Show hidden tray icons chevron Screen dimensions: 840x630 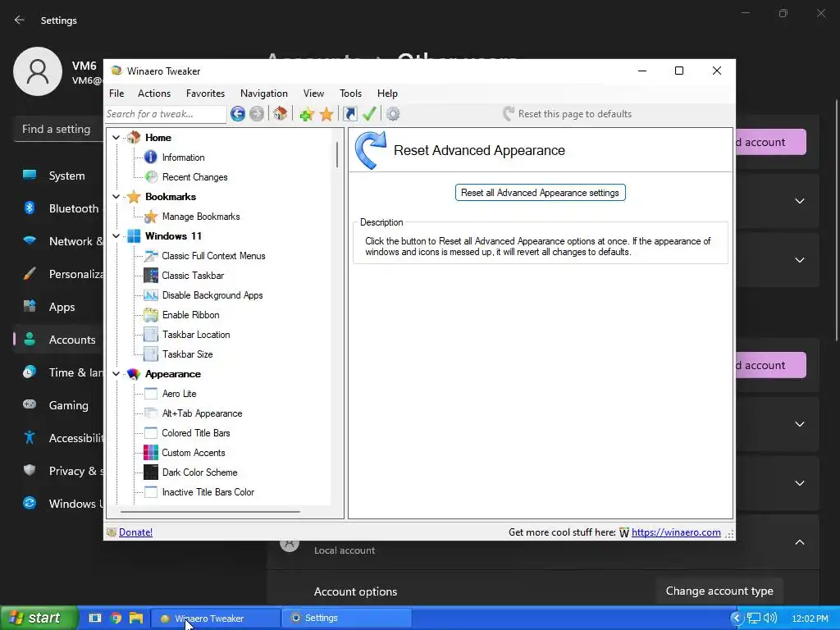[x=737, y=618]
